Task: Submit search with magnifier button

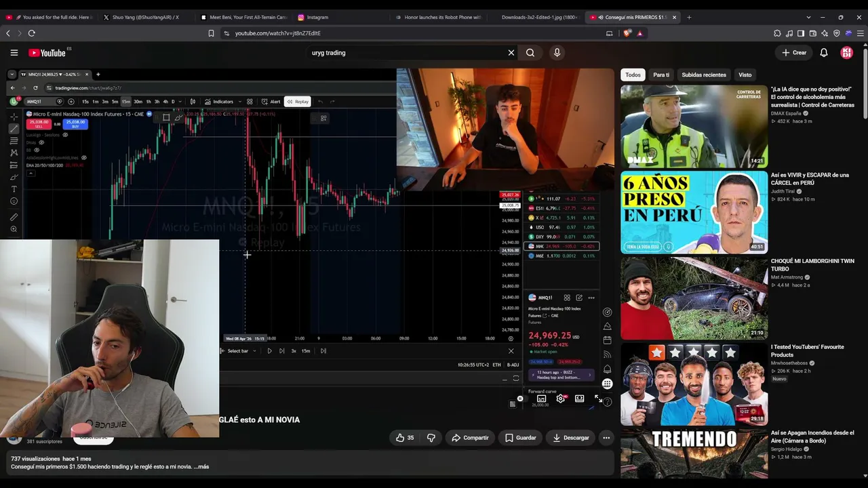Action: [x=530, y=53]
